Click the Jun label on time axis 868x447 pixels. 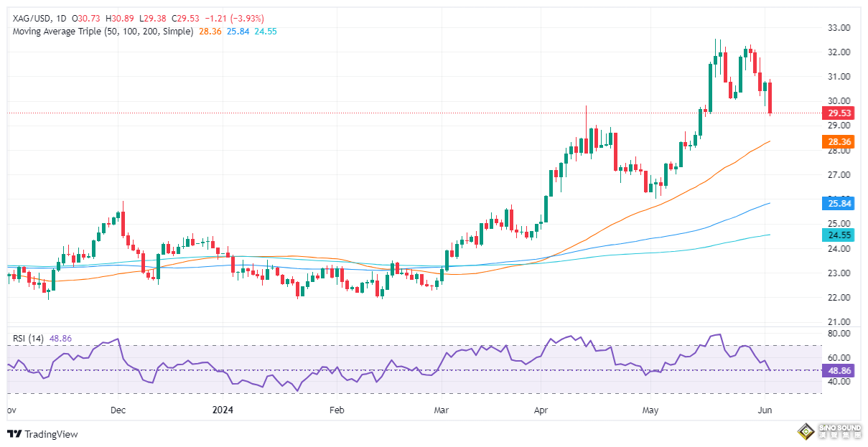(765, 410)
